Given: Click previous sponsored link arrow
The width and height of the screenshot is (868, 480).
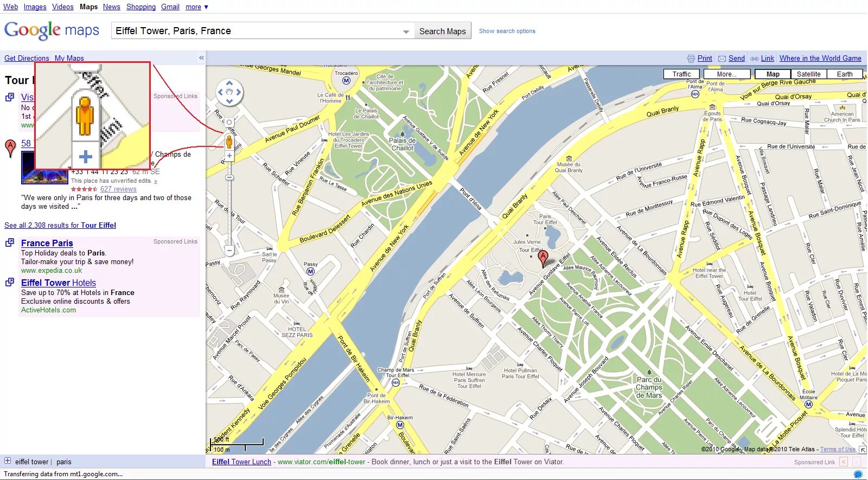Looking at the screenshot, I should click(843, 462).
